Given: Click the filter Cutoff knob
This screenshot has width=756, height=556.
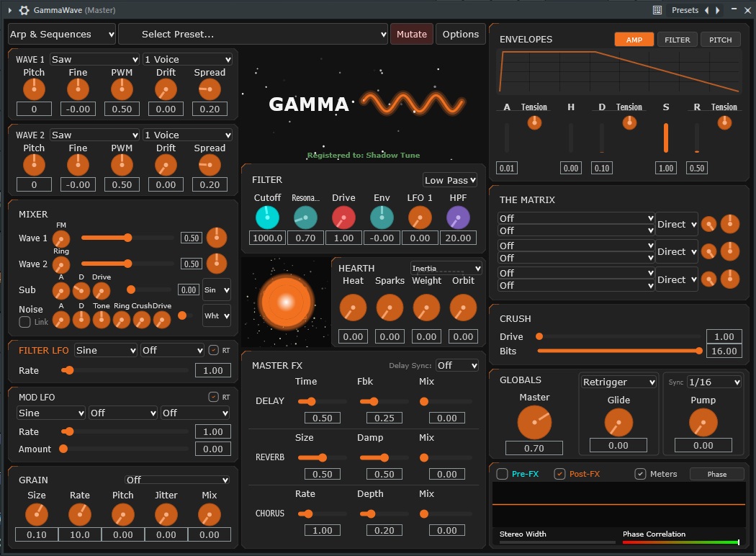Looking at the screenshot, I should point(267,218).
